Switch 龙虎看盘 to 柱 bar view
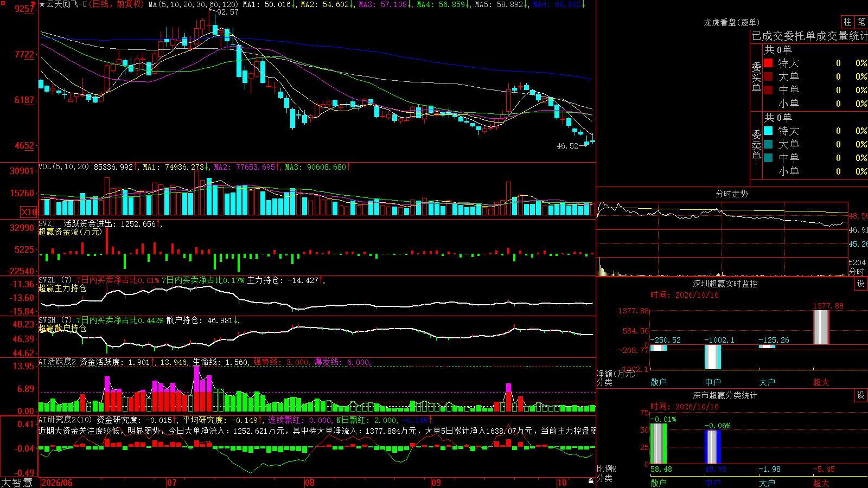The height and width of the screenshot is (488, 868). [x=847, y=22]
